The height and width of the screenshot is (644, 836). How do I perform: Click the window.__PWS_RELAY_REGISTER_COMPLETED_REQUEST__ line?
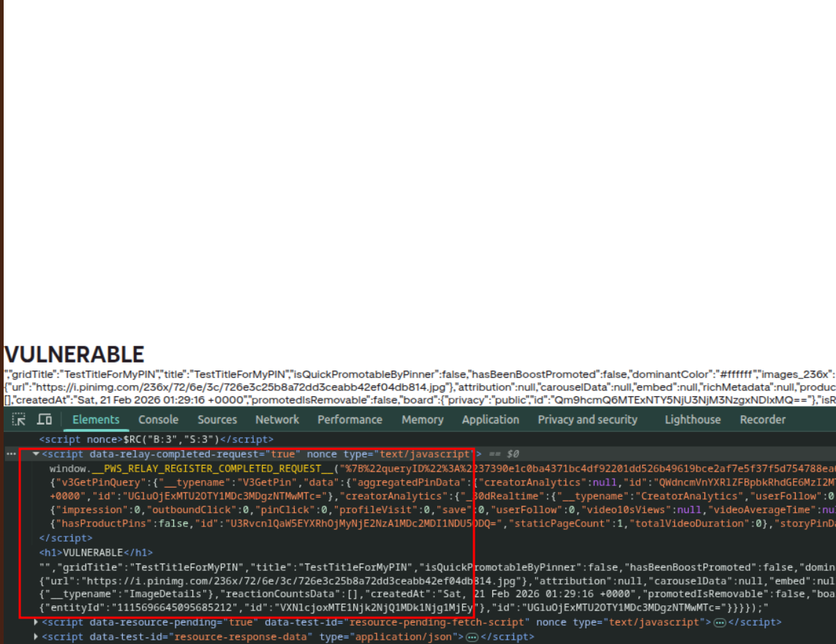[x=443, y=469]
